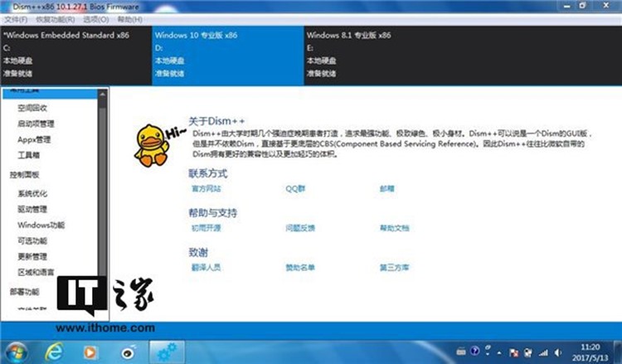The image size is (622, 364).
Task: Open the 选项(O) menu
Action: point(95,18)
